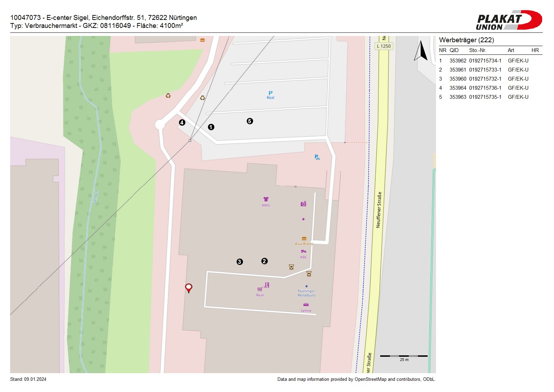Click the AWG clothing shop icon
The height and width of the screenshot is (392, 554).
pyautogui.click(x=266, y=199)
